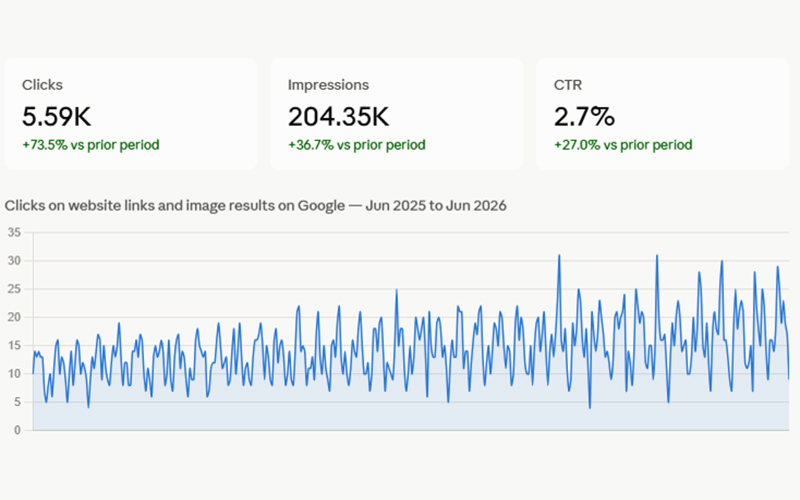Click the chart title mentioning Jun 2025 to Jun 2026

(256, 206)
